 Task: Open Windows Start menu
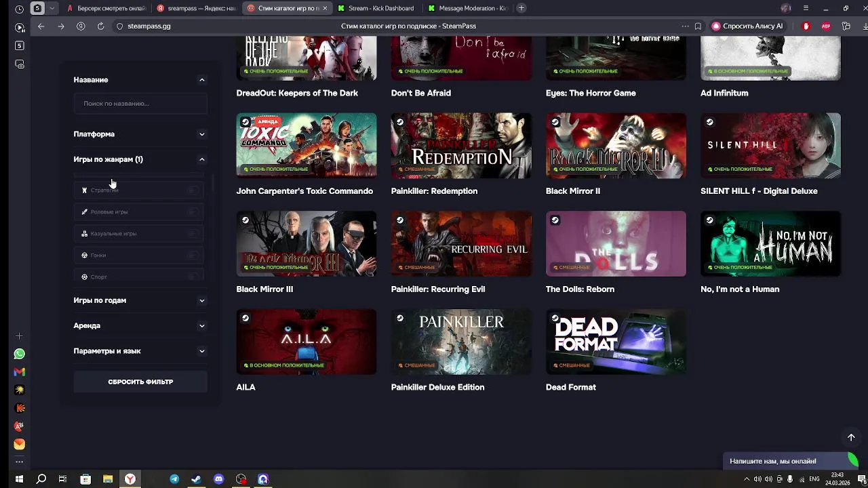point(19,479)
